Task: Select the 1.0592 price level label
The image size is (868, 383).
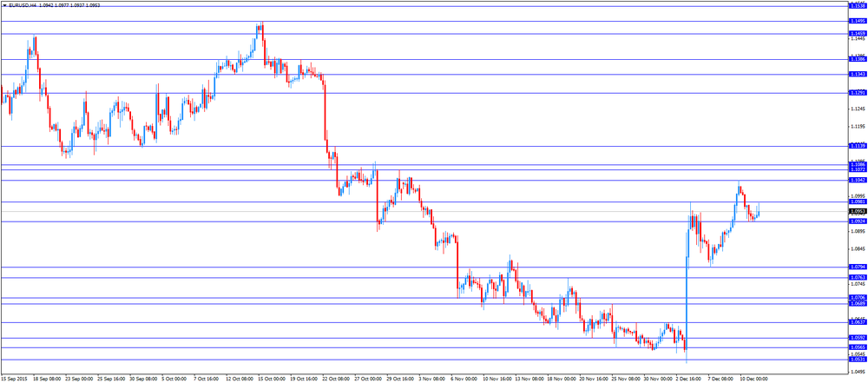Action: (x=858, y=338)
